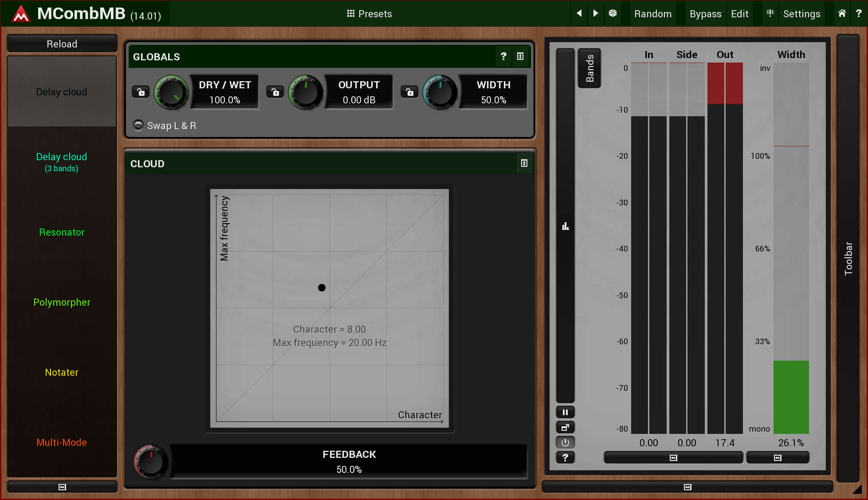Open the Presets browser
The width and height of the screenshot is (868, 500).
pos(369,14)
